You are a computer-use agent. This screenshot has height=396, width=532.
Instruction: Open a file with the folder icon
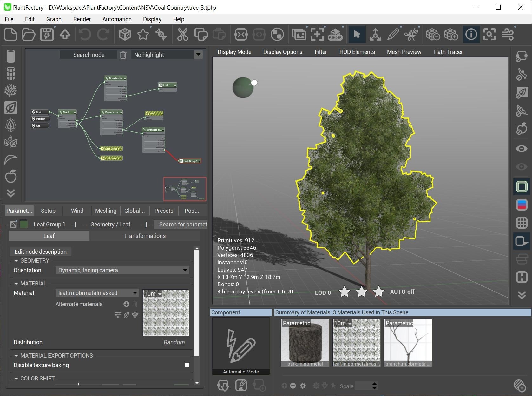(x=29, y=34)
